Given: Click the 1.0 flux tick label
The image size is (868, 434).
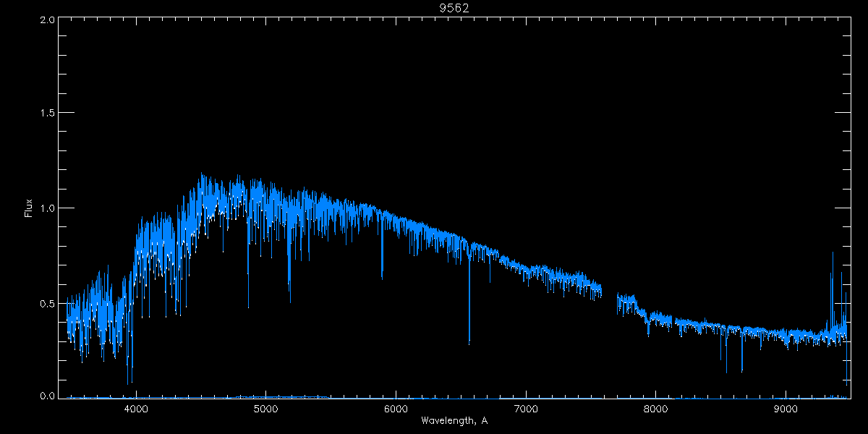Looking at the screenshot, I should tap(47, 208).
